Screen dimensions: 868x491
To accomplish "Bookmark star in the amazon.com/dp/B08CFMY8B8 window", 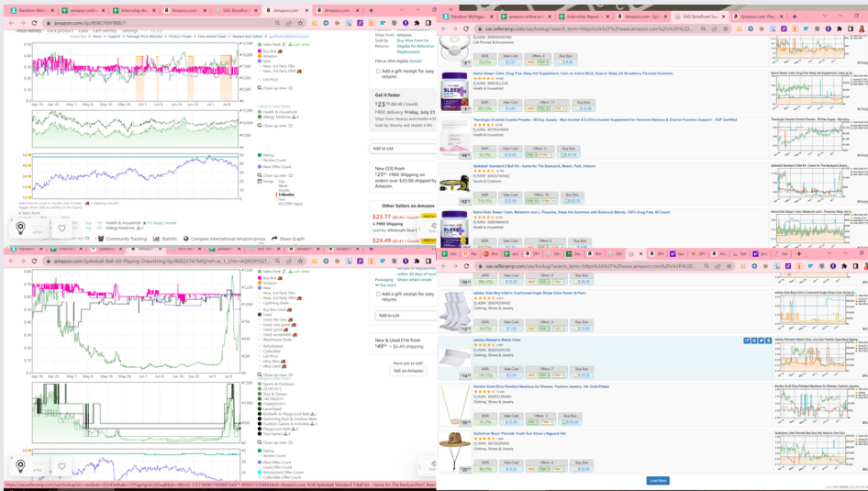I will pos(300,23).
